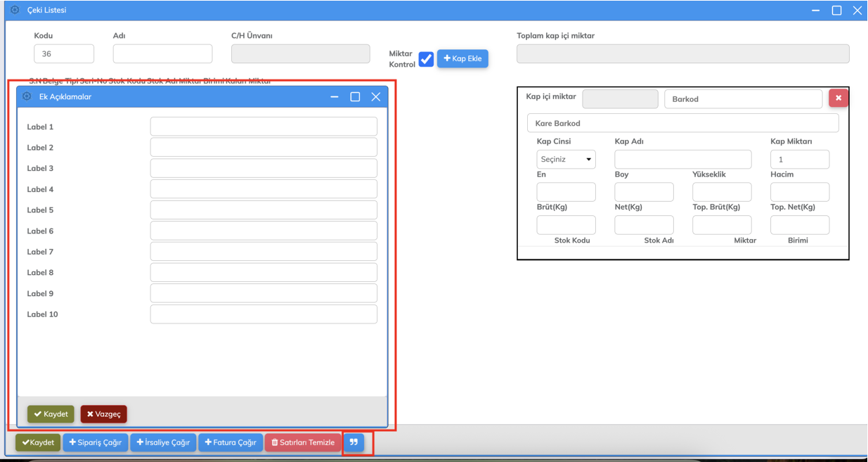
Task: Click the Sipariş Çağır button
Action: 96,442
